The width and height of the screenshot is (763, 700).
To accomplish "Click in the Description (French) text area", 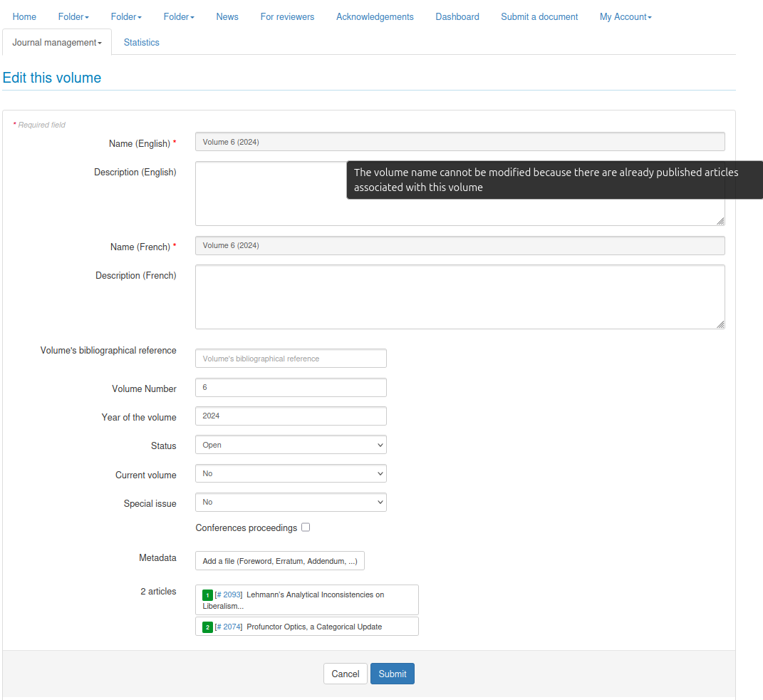I will pyautogui.click(x=460, y=297).
